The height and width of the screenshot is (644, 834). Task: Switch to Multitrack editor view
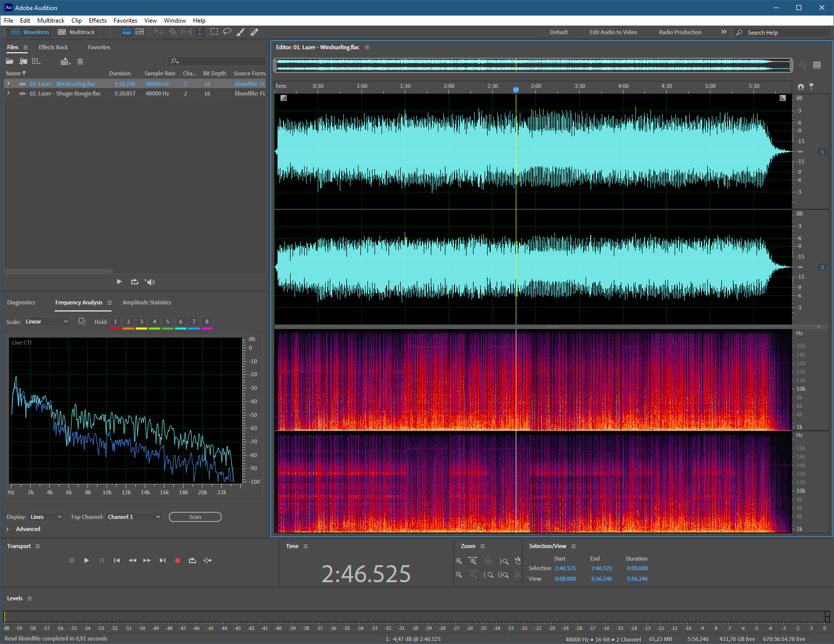[76, 32]
